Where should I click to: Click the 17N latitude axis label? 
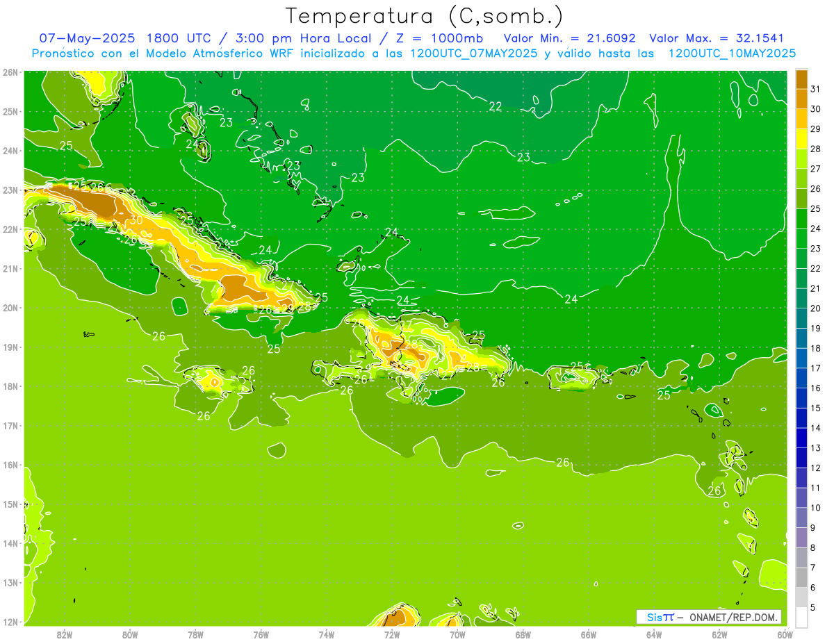[x=10, y=425]
